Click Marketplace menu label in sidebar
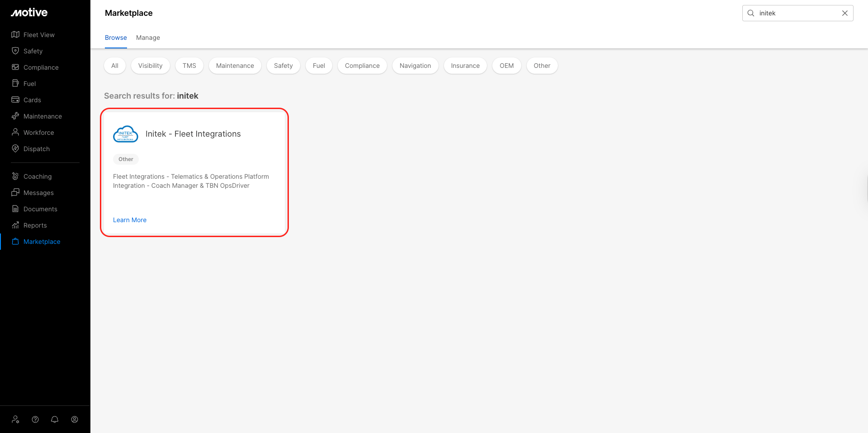The width and height of the screenshot is (868, 433). coord(42,242)
